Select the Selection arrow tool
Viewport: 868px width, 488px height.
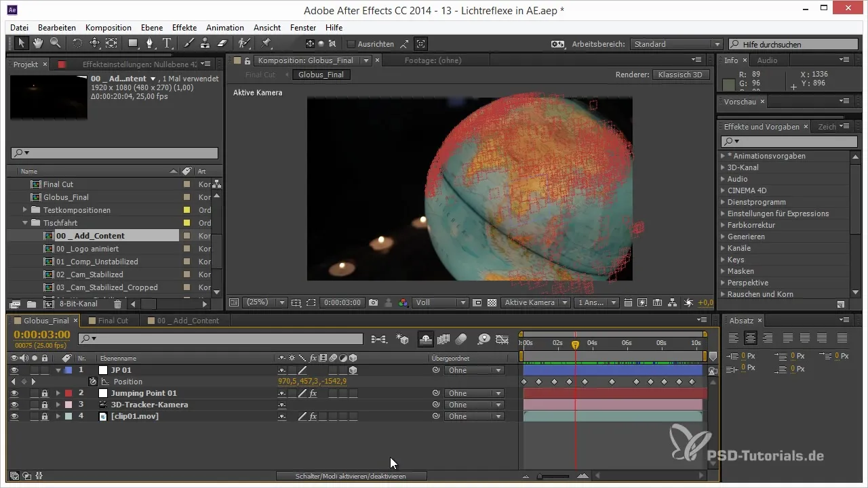22,43
